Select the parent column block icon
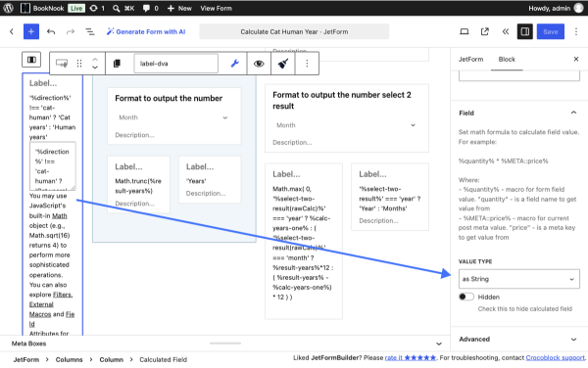 click(x=31, y=60)
